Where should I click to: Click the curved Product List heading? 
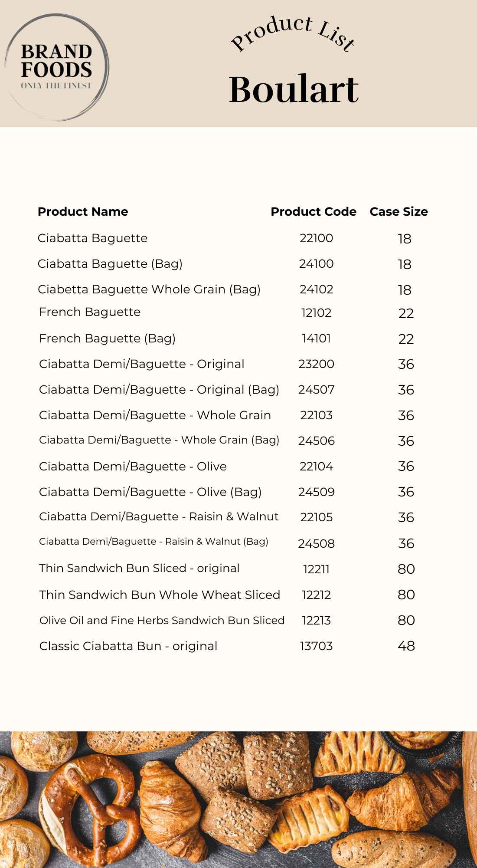coord(293,34)
